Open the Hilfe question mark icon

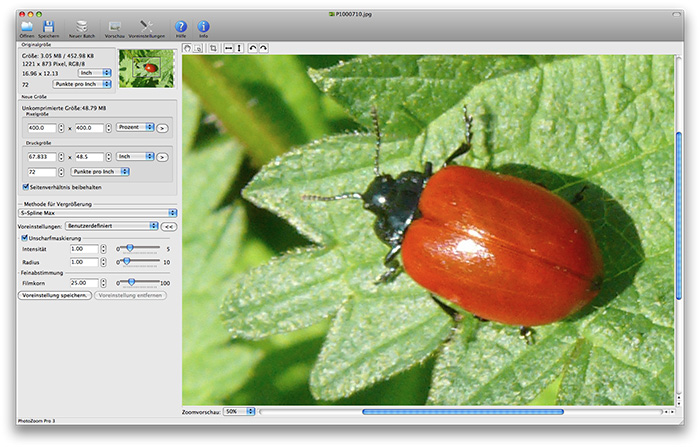click(181, 25)
